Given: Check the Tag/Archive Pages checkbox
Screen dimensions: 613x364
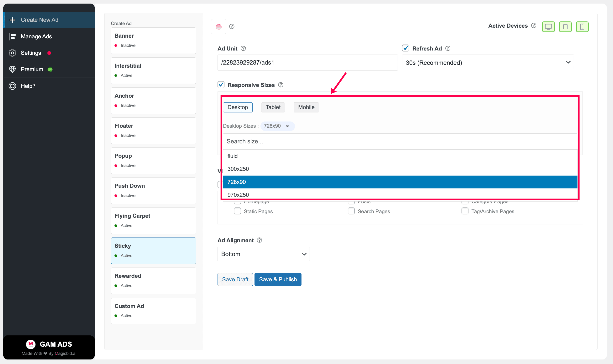Looking at the screenshot, I should [x=465, y=211].
